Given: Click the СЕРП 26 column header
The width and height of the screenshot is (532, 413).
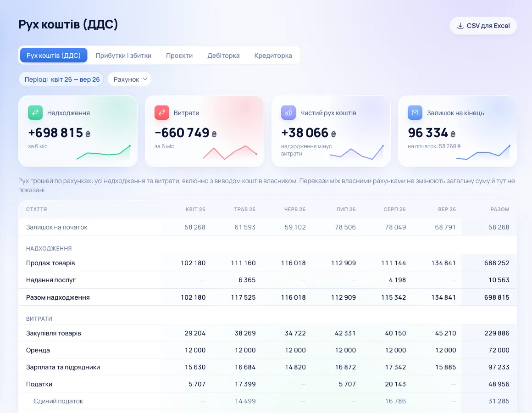Looking at the screenshot, I should pyautogui.click(x=394, y=209).
